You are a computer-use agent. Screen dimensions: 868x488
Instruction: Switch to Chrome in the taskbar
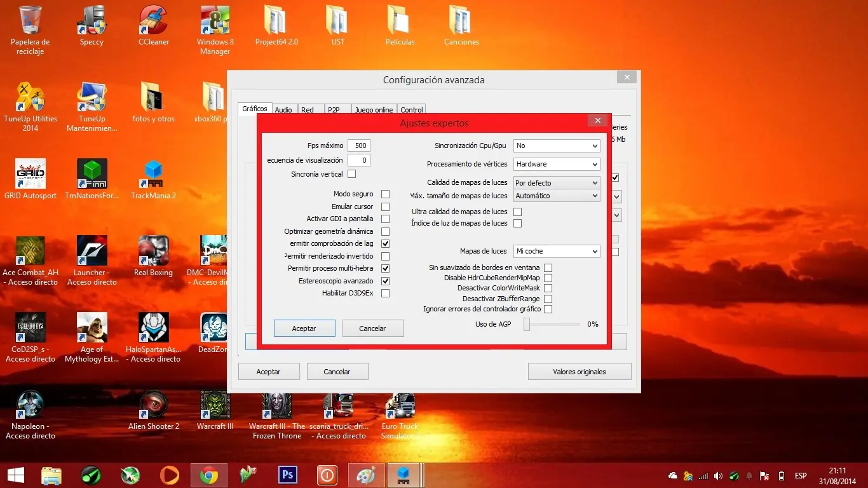point(209,475)
